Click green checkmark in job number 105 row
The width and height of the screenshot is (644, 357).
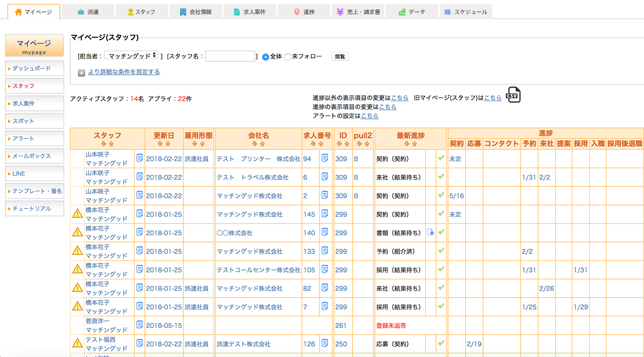[441, 269]
